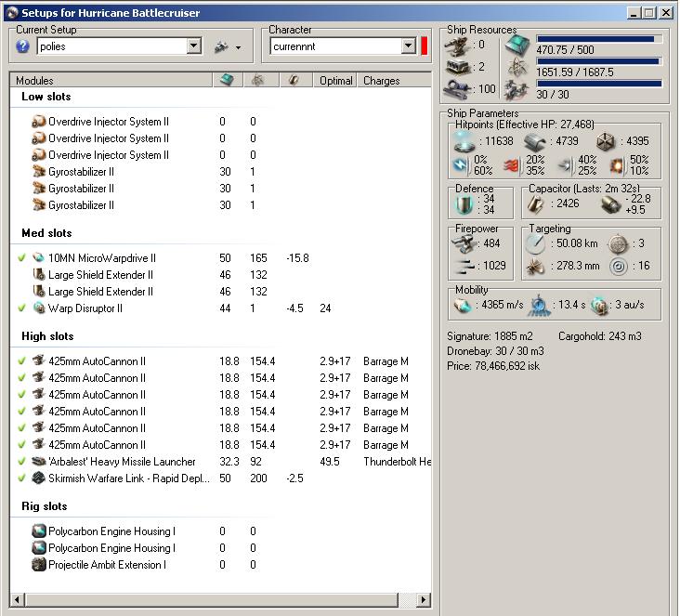This screenshot has height=616, width=680.
Task: Sort by the Charges column header
Action: pyautogui.click(x=394, y=80)
